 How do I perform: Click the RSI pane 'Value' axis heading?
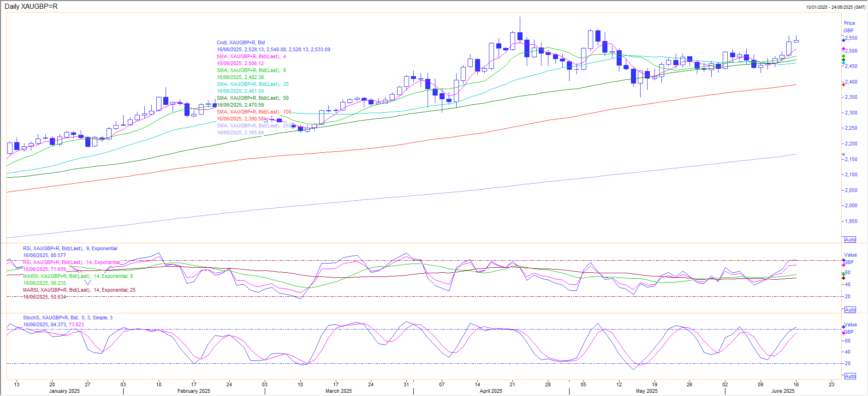tap(850, 255)
